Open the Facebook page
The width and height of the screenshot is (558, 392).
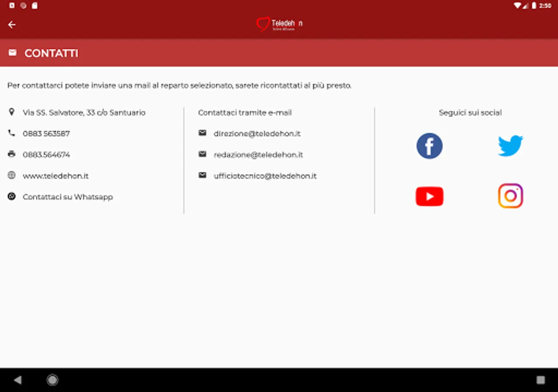point(429,146)
